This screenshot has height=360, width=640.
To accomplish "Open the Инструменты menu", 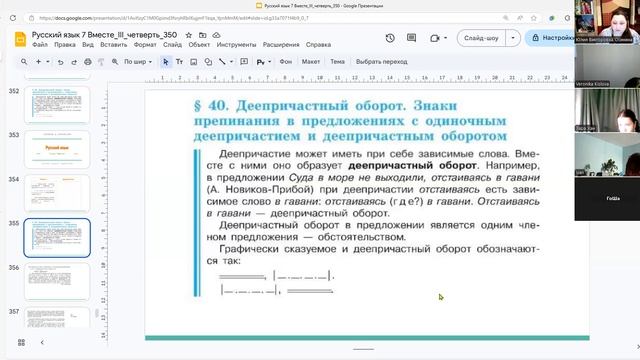I will 236,44.
